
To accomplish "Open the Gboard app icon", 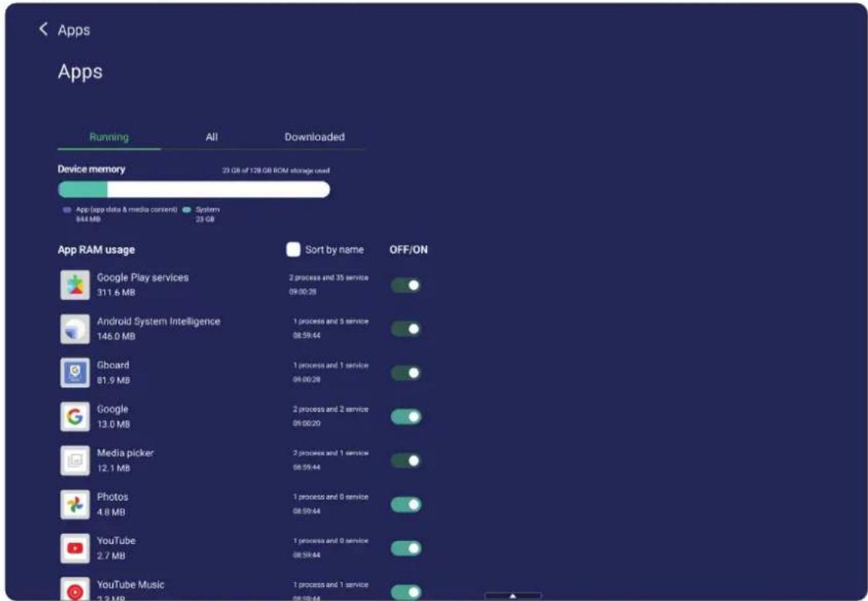I will 76,372.
